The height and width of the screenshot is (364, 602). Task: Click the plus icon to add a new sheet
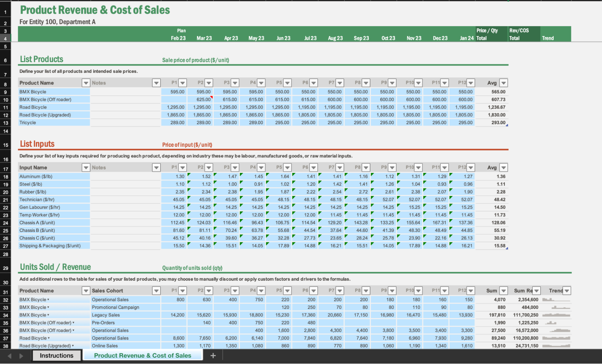click(213, 355)
